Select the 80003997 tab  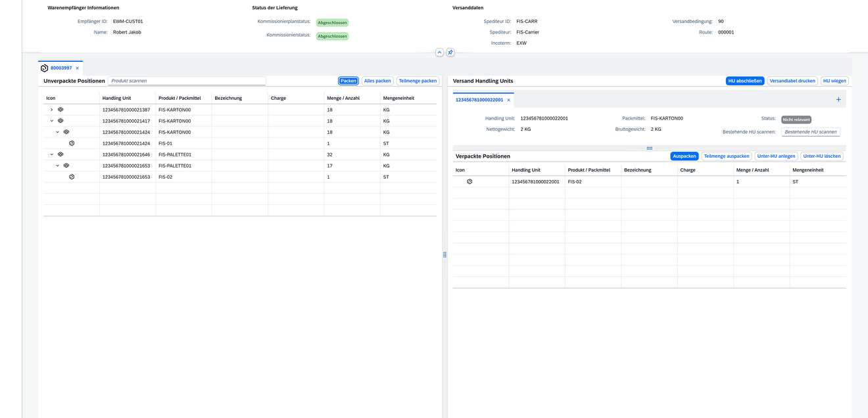61,68
